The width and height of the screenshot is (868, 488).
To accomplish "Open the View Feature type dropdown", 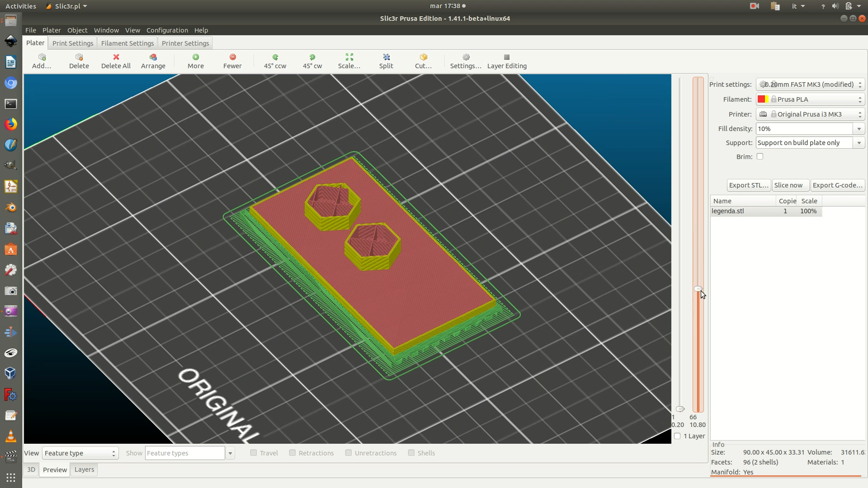I will coord(80,453).
